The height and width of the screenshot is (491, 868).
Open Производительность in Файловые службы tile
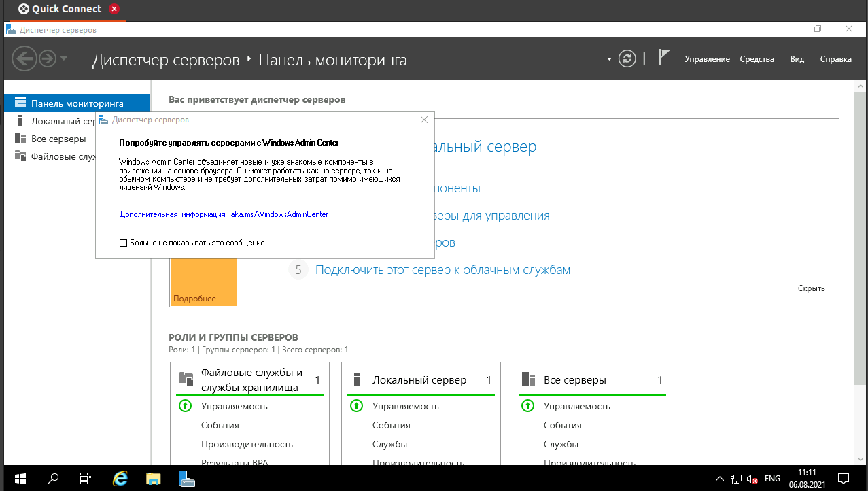(247, 444)
